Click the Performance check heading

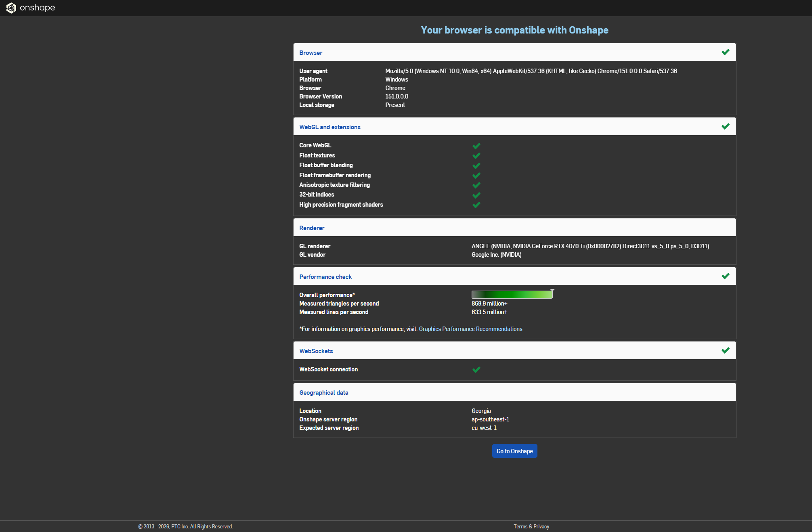tap(325, 277)
